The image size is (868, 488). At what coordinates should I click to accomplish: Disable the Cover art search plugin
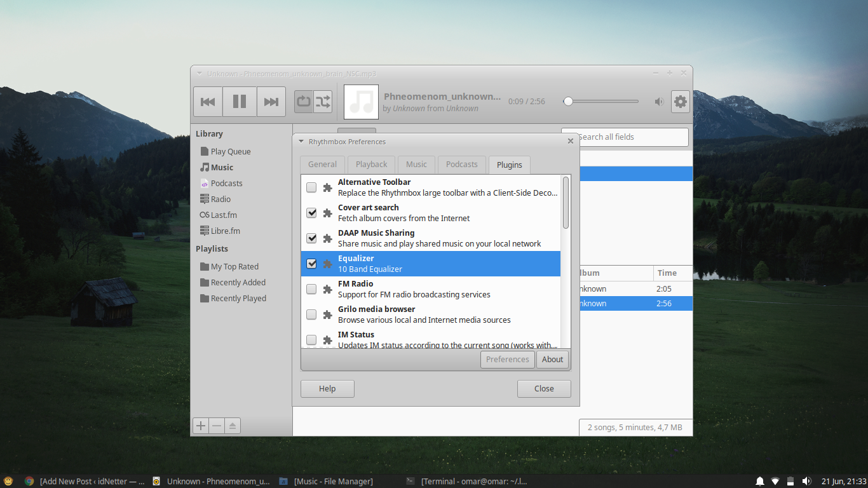(x=311, y=212)
